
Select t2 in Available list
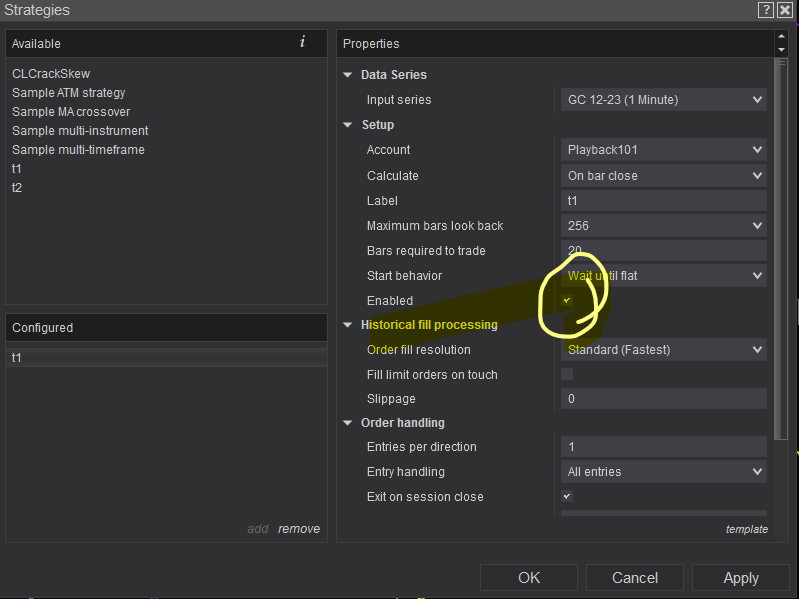tap(17, 187)
